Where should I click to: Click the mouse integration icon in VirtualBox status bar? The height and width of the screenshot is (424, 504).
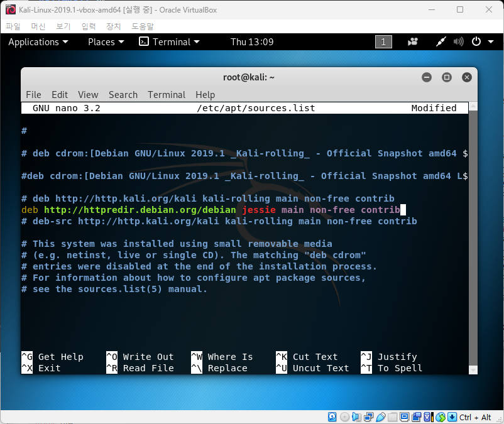441,417
